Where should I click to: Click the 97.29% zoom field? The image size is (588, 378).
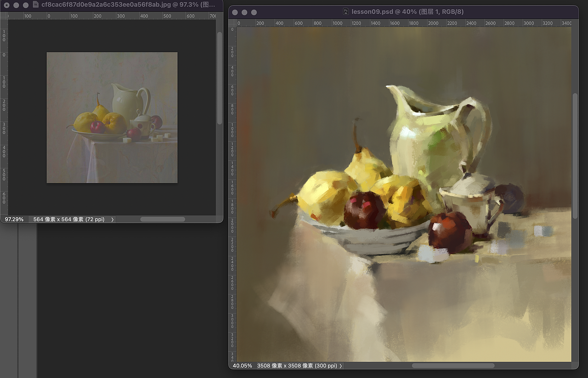click(14, 220)
